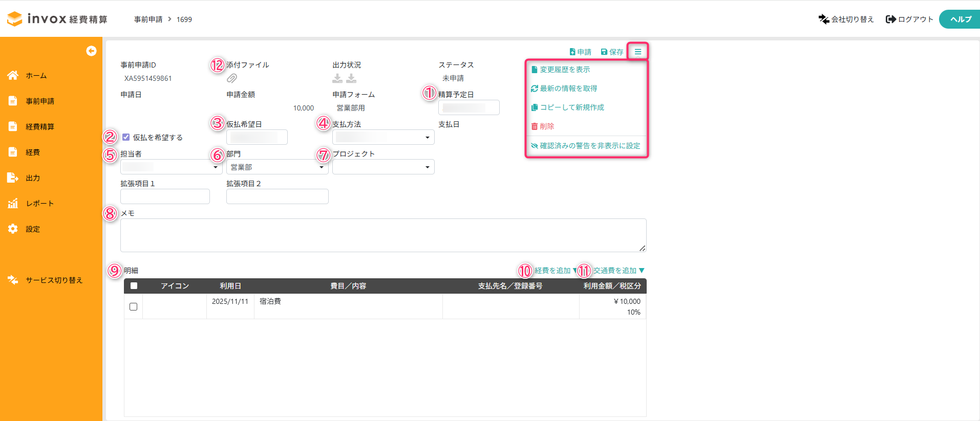Tick the checkbox for the 宿泊費 row

(x=134, y=307)
